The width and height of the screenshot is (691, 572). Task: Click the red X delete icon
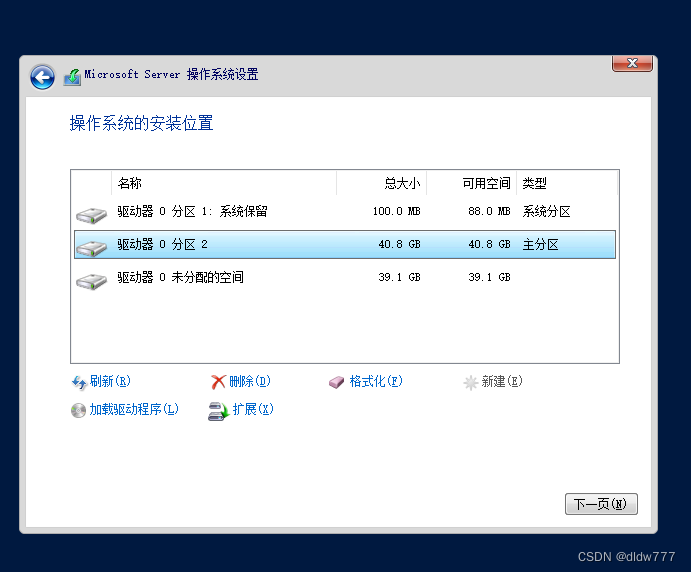[218, 382]
